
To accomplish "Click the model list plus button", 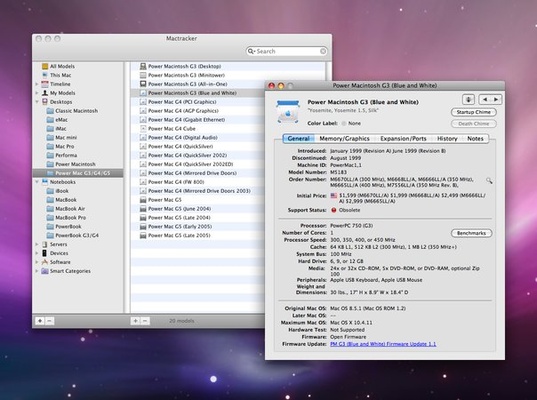I will coord(135,321).
